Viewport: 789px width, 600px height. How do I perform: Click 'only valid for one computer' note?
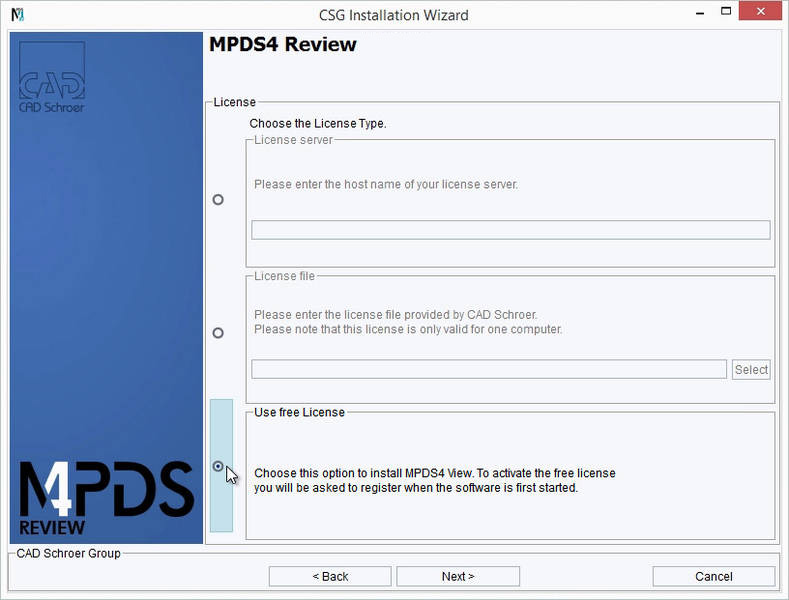(x=408, y=329)
